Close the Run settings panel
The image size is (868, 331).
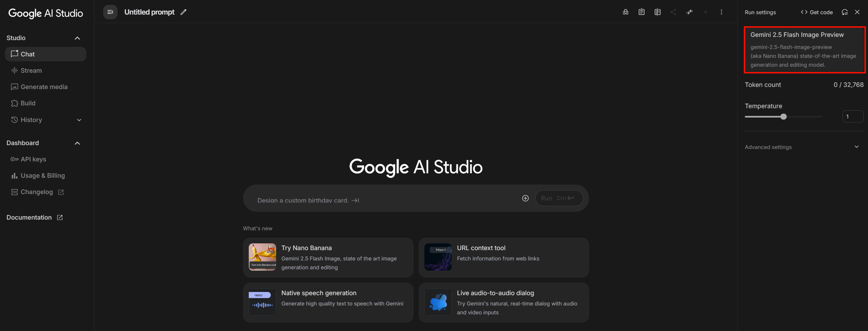pos(857,12)
